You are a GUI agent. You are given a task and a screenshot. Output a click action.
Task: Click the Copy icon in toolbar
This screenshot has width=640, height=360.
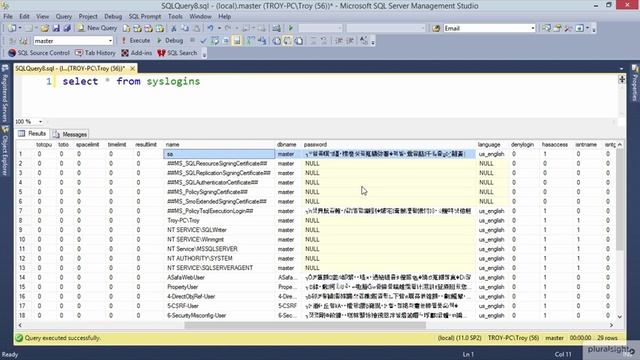click(x=185, y=28)
